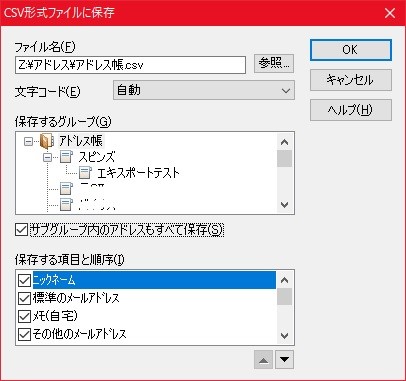Select エキスポートテスト in the group tree
406x381 pixels.
click(138, 173)
